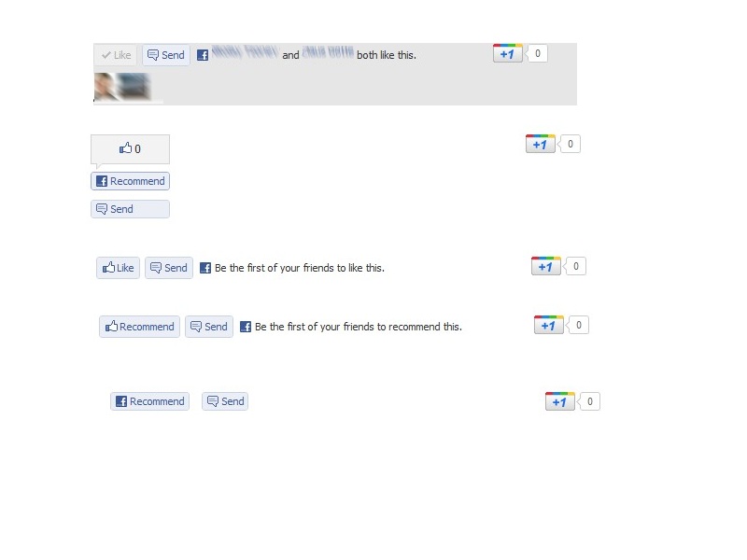
Task: Click the Send button in the bottom row
Action: coord(225,401)
